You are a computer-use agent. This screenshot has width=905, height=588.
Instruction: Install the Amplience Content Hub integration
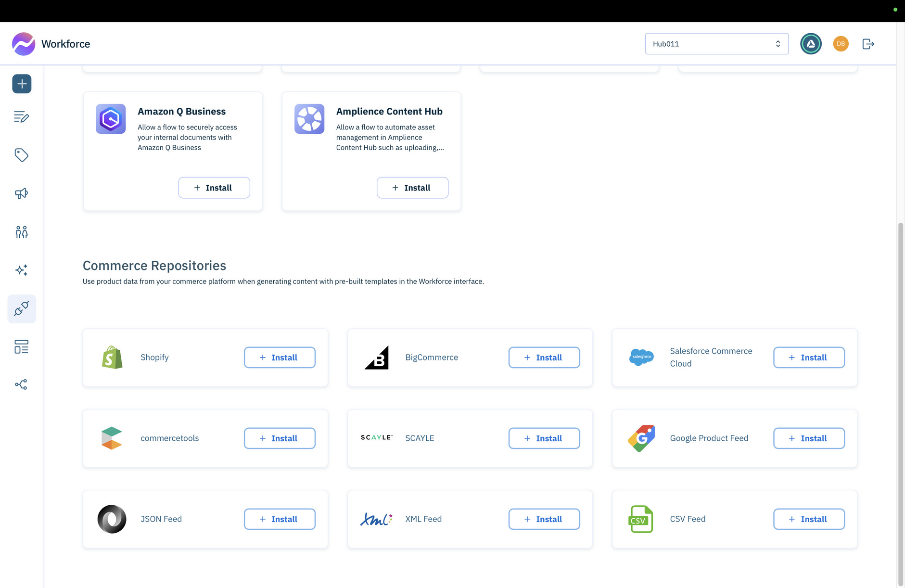click(x=412, y=188)
